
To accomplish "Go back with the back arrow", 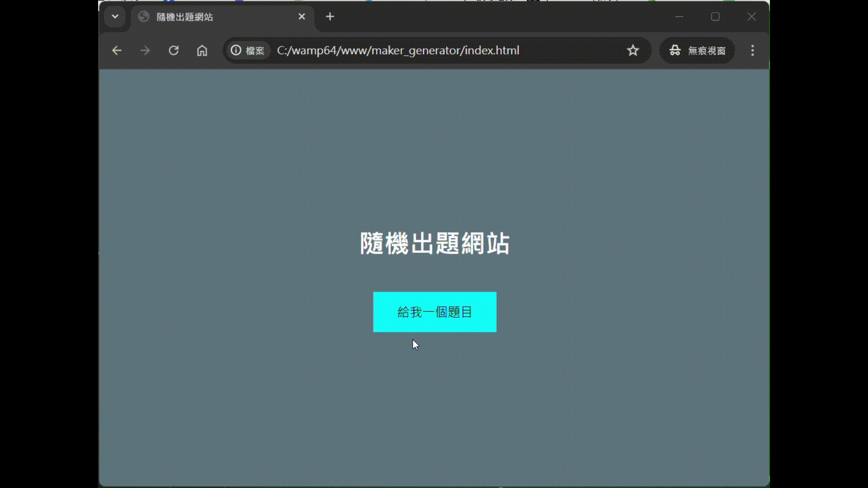I will [117, 51].
